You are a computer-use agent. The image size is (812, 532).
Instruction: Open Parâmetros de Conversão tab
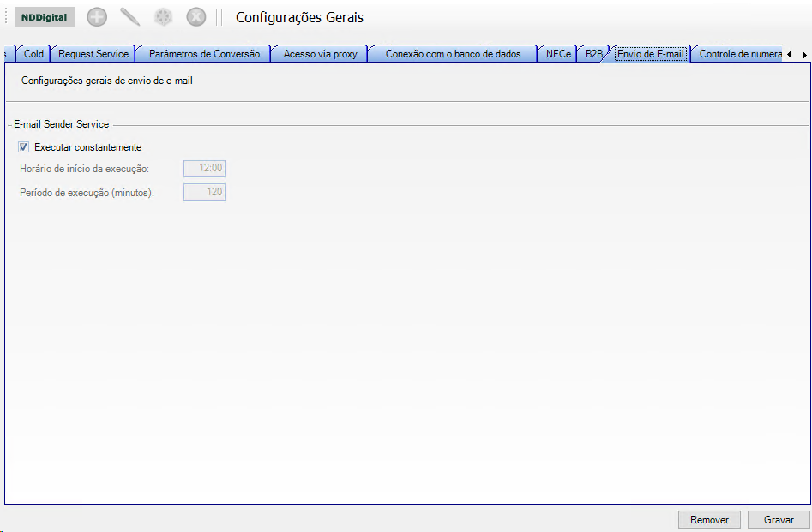[x=203, y=54]
